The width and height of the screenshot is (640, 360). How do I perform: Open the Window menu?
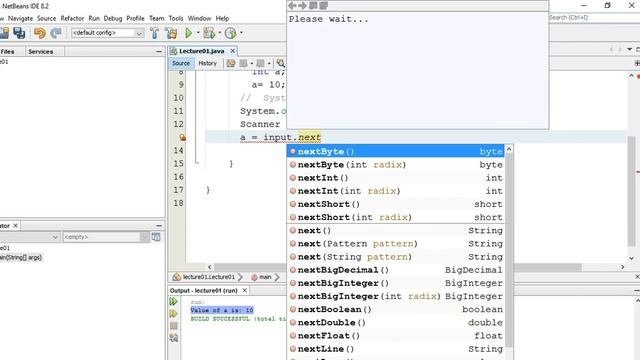[x=199, y=18]
